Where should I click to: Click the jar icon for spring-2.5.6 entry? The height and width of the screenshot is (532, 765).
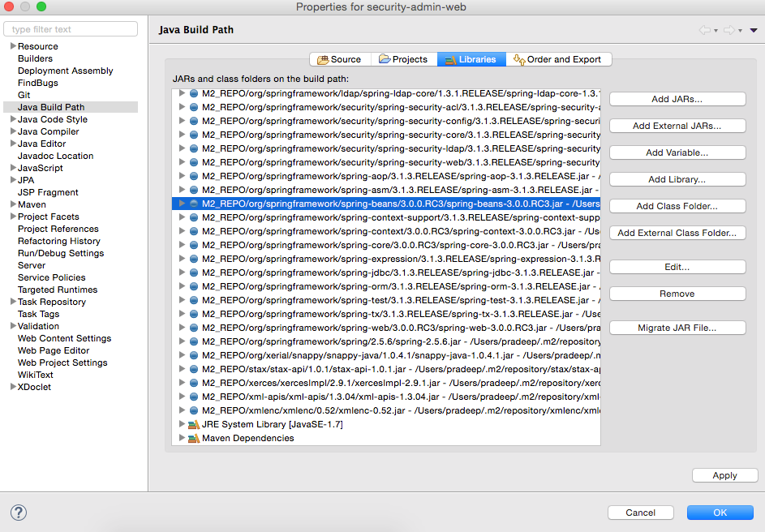coord(194,341)
